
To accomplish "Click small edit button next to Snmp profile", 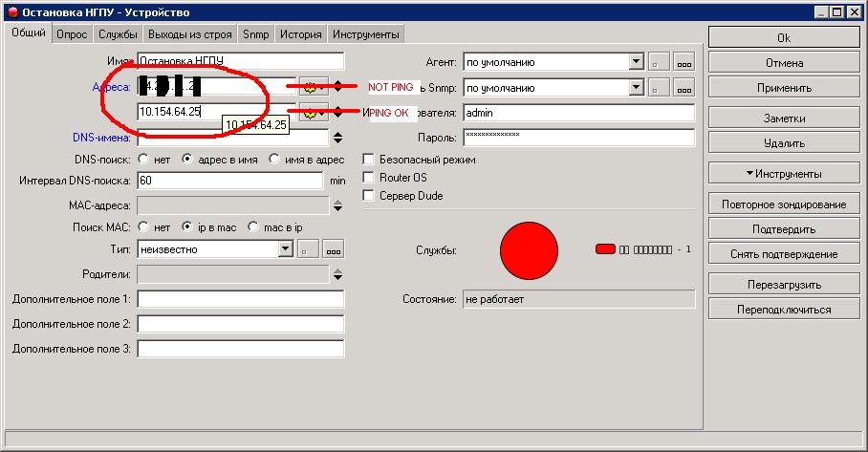I will tap(659, 87).
